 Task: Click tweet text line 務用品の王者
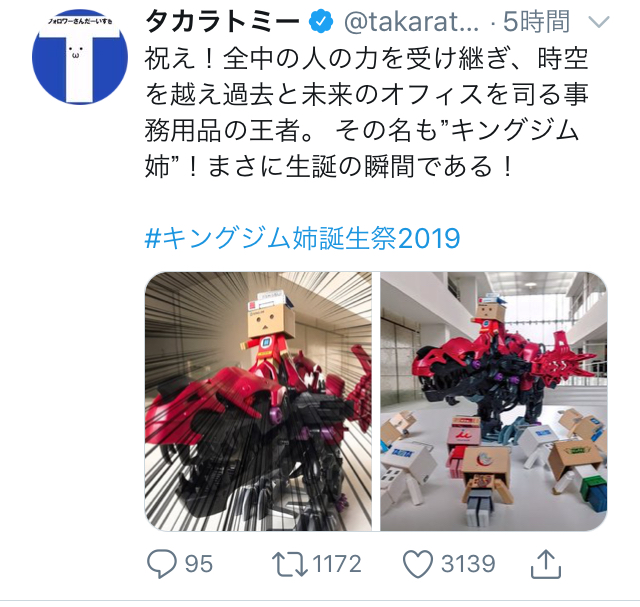point(229,131)
